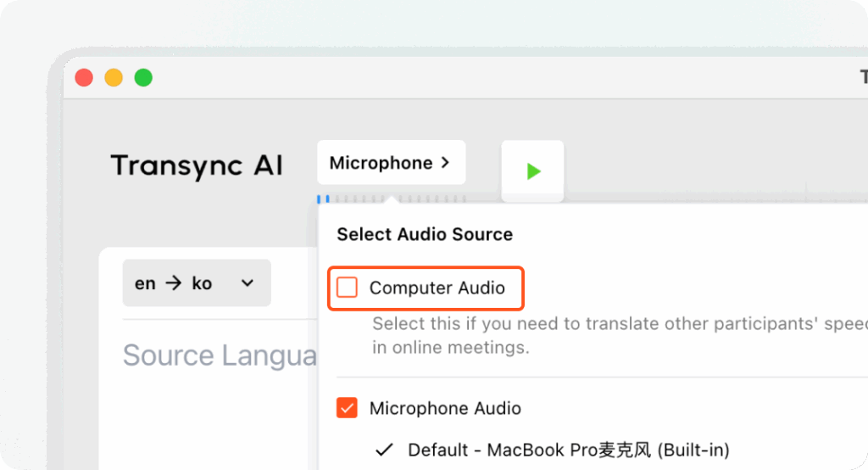Minimize the window with the yellow button

114,77
